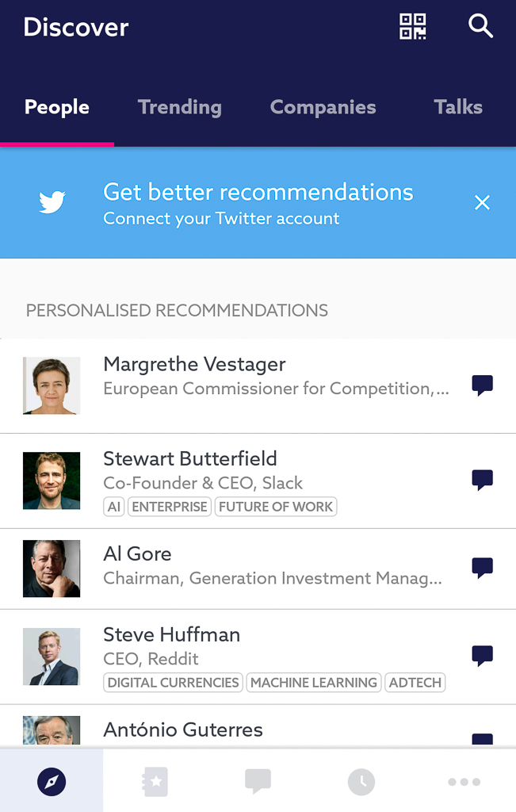516x812 pixels.
Task: Open chat with Stewart Butterfield
Action: click(x=482, y=480)
